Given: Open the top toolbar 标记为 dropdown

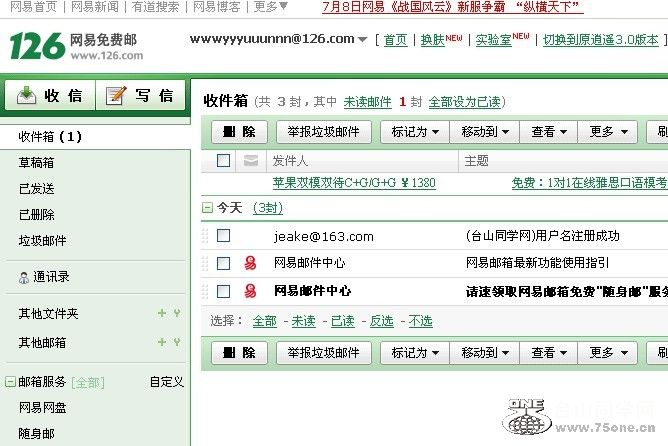Looking at the screenshot, I should click(415, 132).
